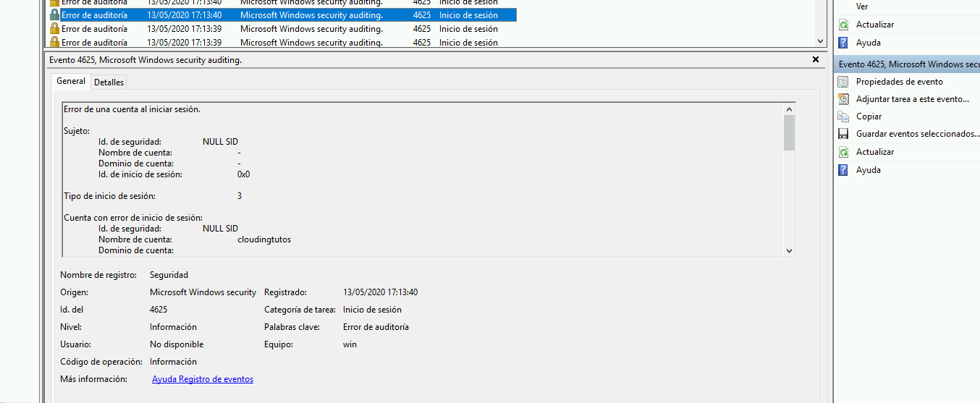Close the Evento 4625 preview pane
The height and width of the screenshot is (403, 980).
point(816,59)
